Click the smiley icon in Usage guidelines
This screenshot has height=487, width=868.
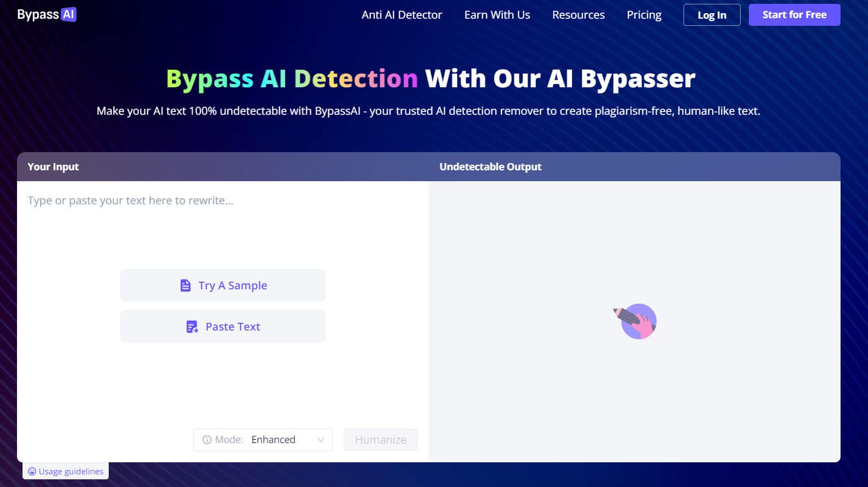(x=32, y=471)
